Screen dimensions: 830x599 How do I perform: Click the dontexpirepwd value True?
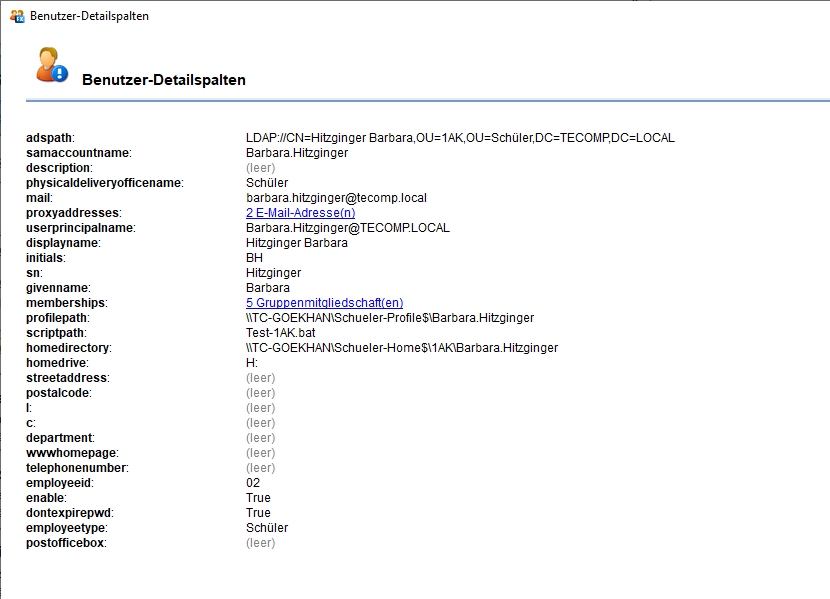pyautogui.click(x=258, y=513)
